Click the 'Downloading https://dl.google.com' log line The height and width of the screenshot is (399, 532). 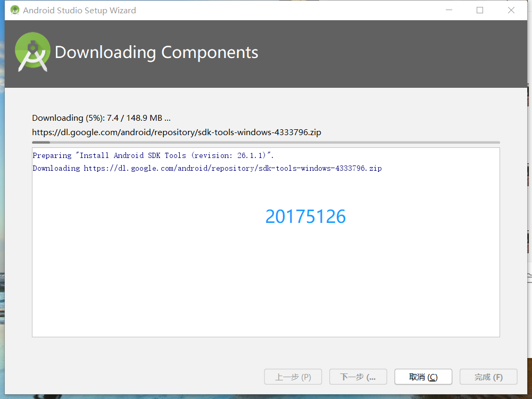pyautogui.click(x=207, y=168)
